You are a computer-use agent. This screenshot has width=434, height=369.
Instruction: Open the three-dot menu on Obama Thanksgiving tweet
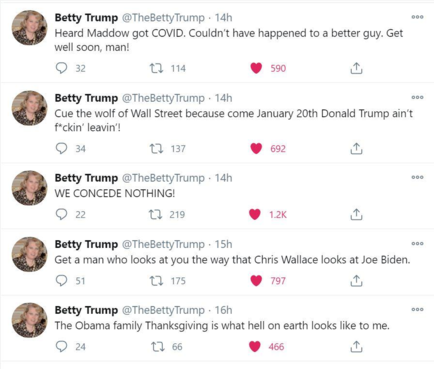click(417, 310)
